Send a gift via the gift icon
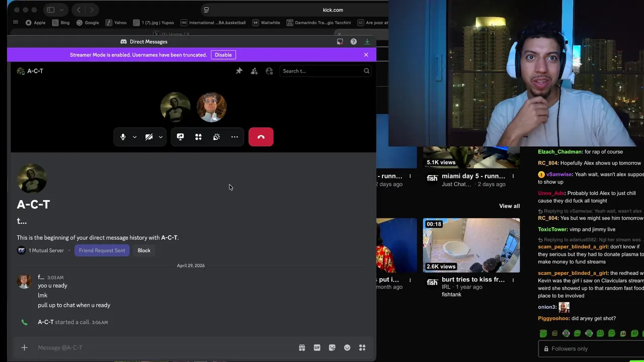 (x=302, y=347)
